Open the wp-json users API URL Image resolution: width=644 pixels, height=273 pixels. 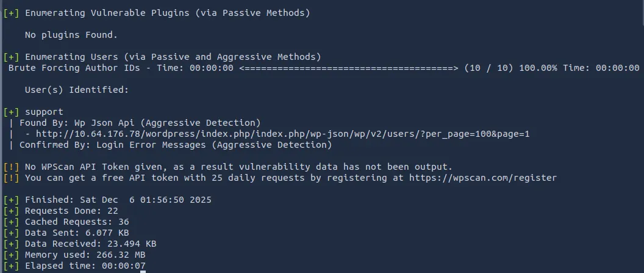pyautogui.click(x=283, y=134)
